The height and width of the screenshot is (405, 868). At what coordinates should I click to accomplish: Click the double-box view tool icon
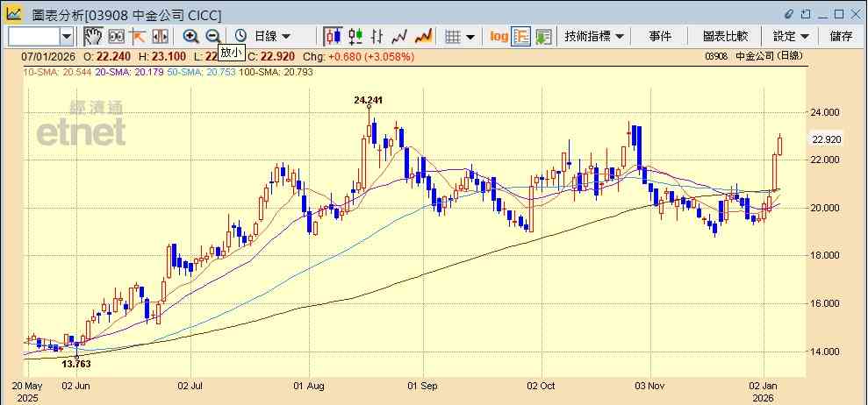point(116,37)
